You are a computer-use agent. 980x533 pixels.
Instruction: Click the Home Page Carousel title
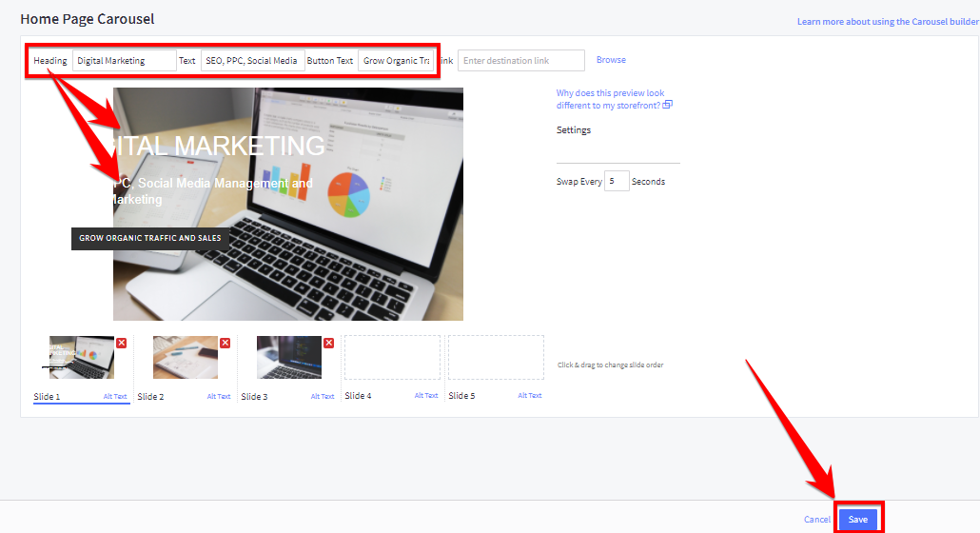pyautogui.click(x=88, y=19)
